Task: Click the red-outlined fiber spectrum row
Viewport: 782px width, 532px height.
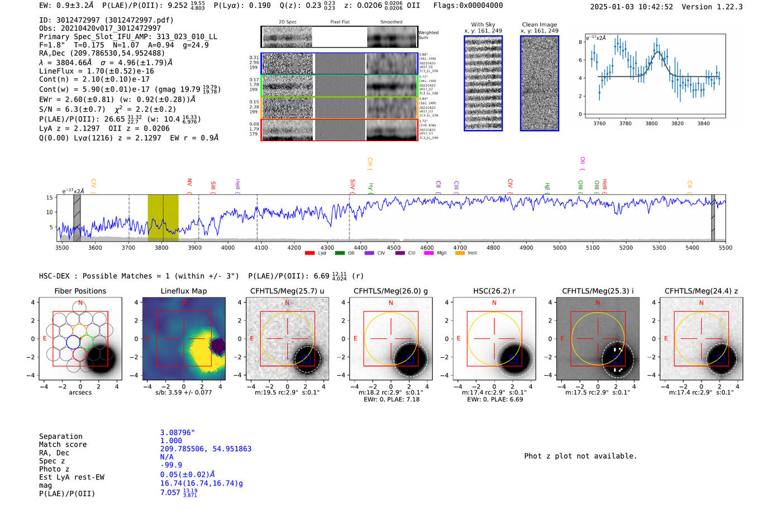Action: (x=339, y=130)
